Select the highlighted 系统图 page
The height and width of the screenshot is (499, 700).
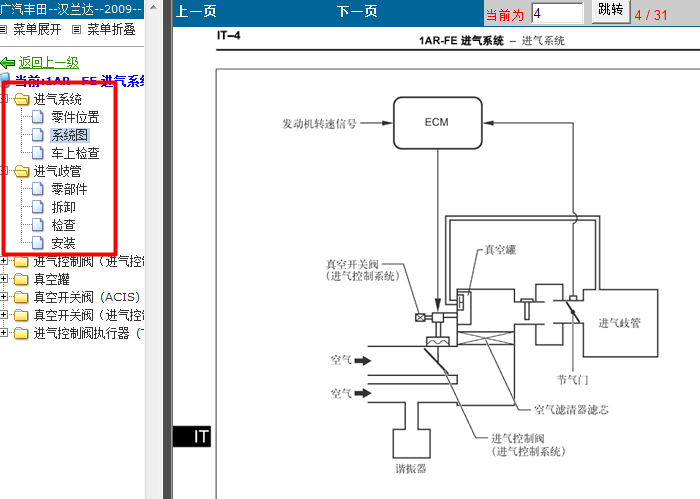click(x=70, y=135)
